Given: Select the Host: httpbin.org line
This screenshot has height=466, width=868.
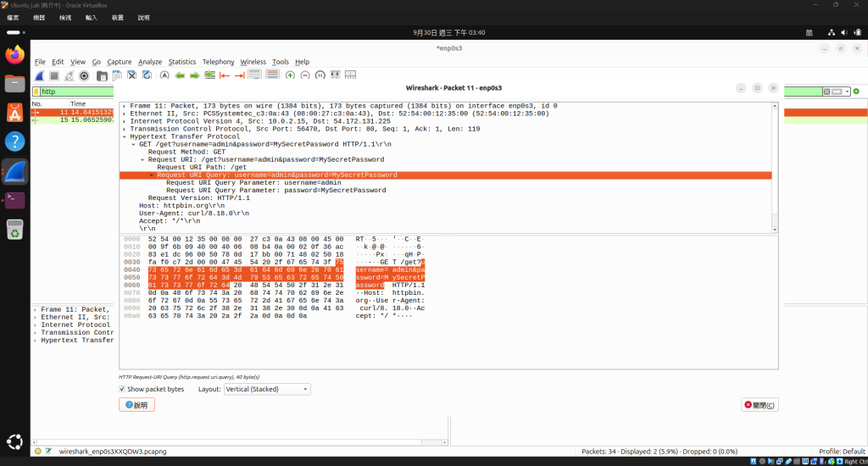Looking at the screenshot, I should (181, 205).
